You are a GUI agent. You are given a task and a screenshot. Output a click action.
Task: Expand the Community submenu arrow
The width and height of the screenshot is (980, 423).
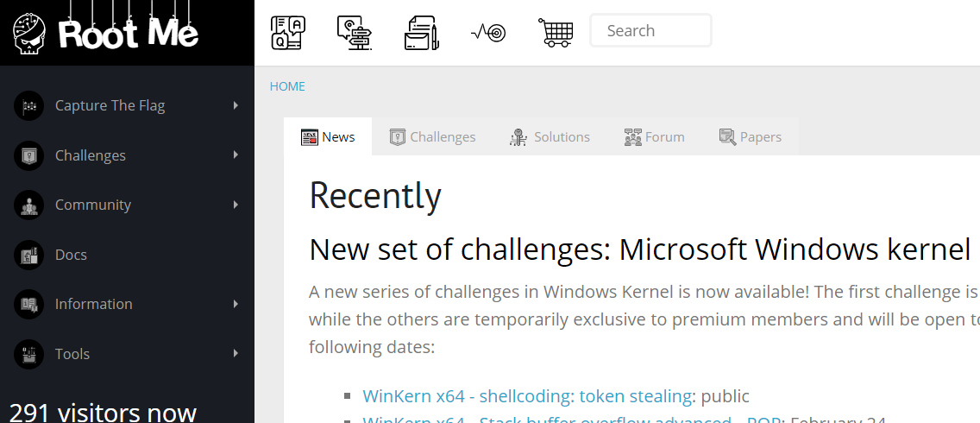[x=236, y=204]
